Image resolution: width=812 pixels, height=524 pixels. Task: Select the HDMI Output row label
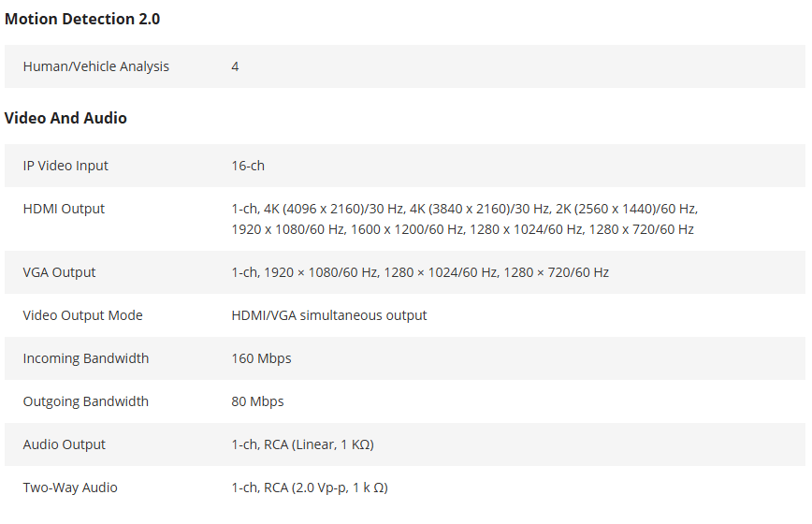point(64,209)
